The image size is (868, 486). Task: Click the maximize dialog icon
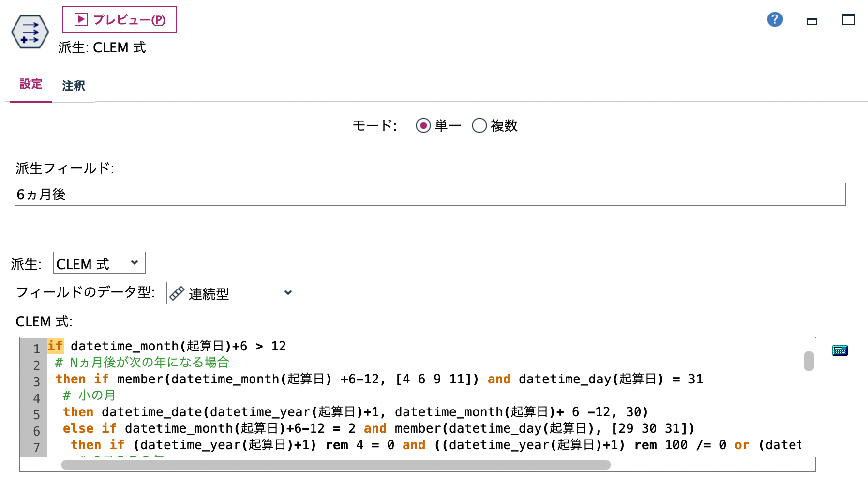click(849, 19)
